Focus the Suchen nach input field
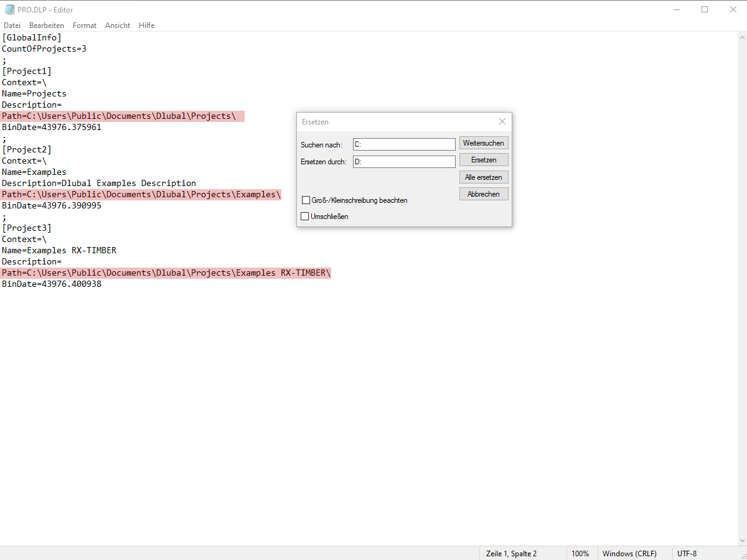747x560 pixels. [x=404, y=144]
